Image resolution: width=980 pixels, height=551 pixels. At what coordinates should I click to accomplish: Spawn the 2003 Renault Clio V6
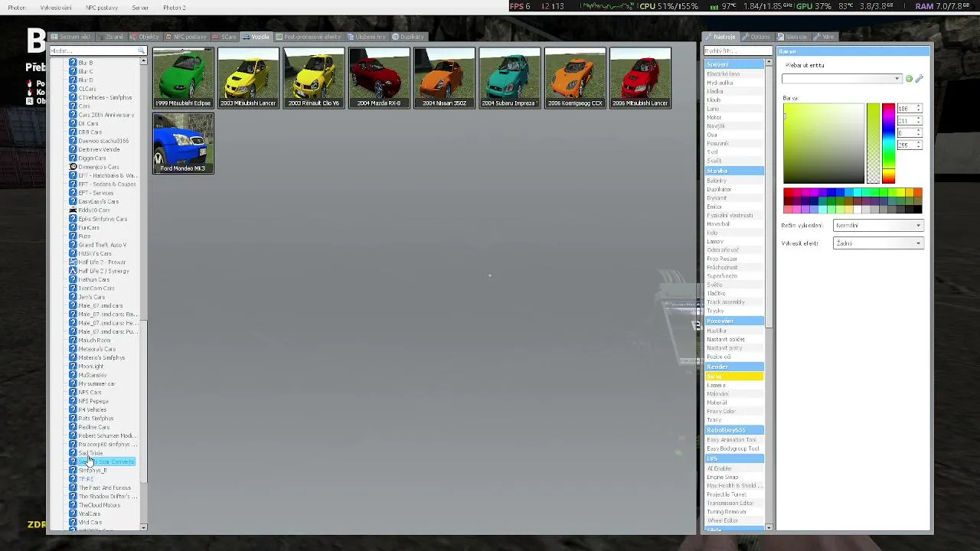[x=314, y=77]
